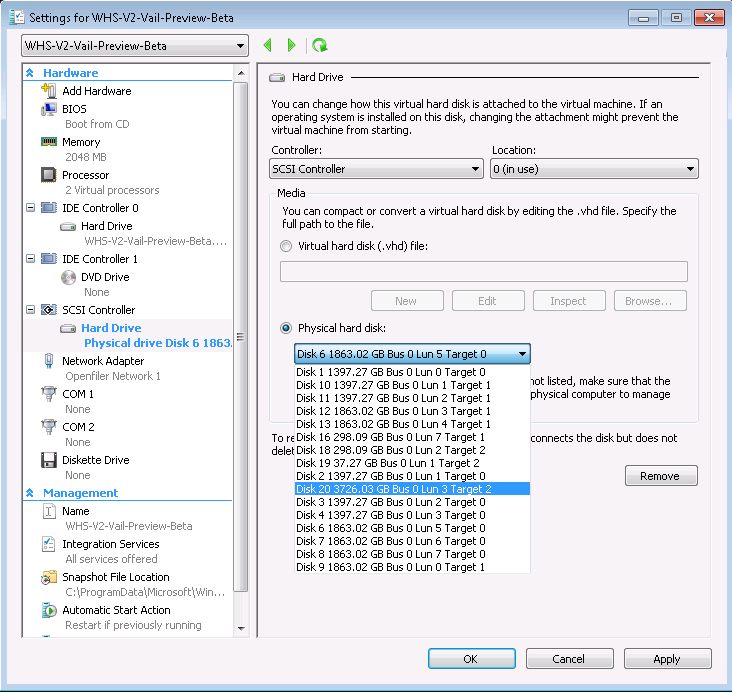Click the Remove button
This screenshot has width=732, height=692.
click(659, 476)
